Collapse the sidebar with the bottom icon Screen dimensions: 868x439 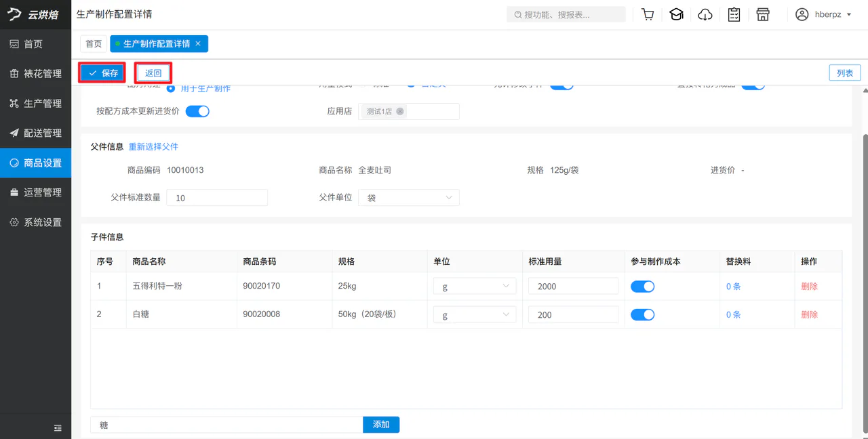(58, 428)
